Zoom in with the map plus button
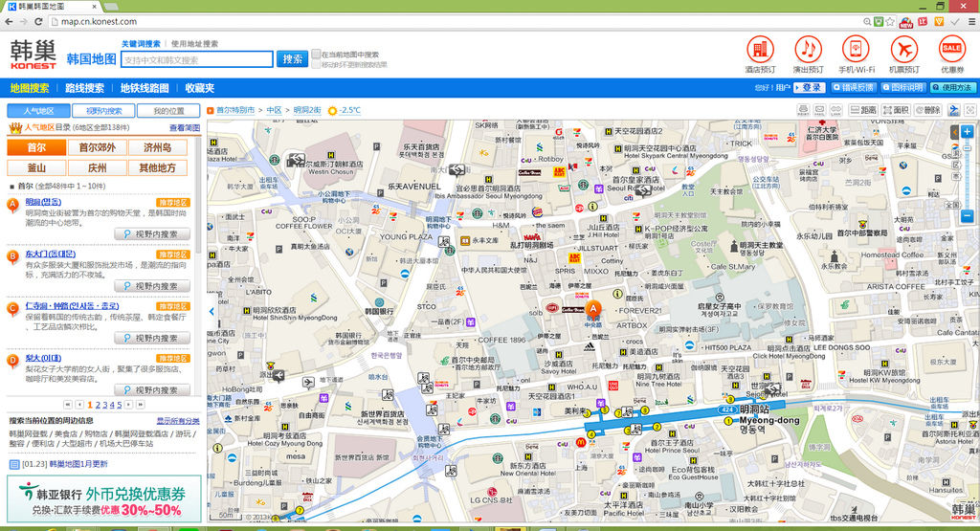This screenshot has height=531, width=980. click(967, 132)
